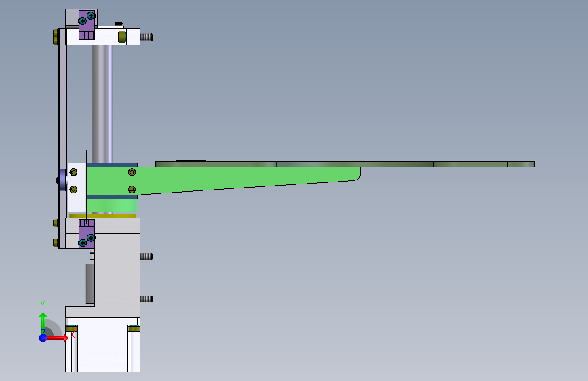
Task: Select the dark gray recess in motor mount
Action: tap(90, 283)
